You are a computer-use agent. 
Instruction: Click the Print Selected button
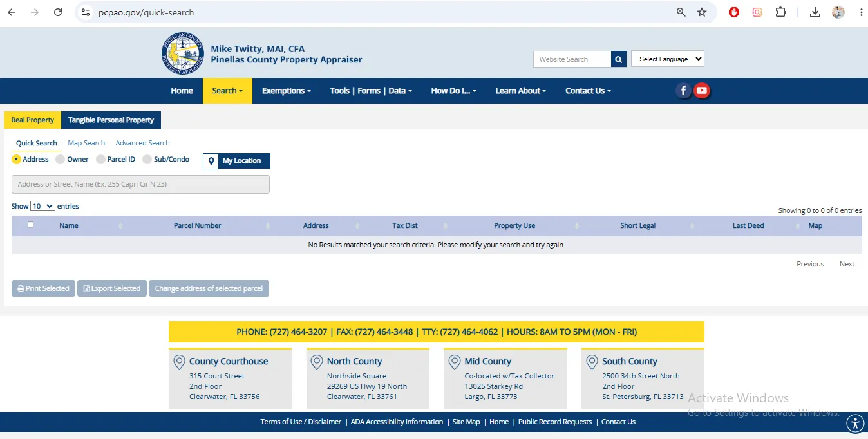click(43, 288)
